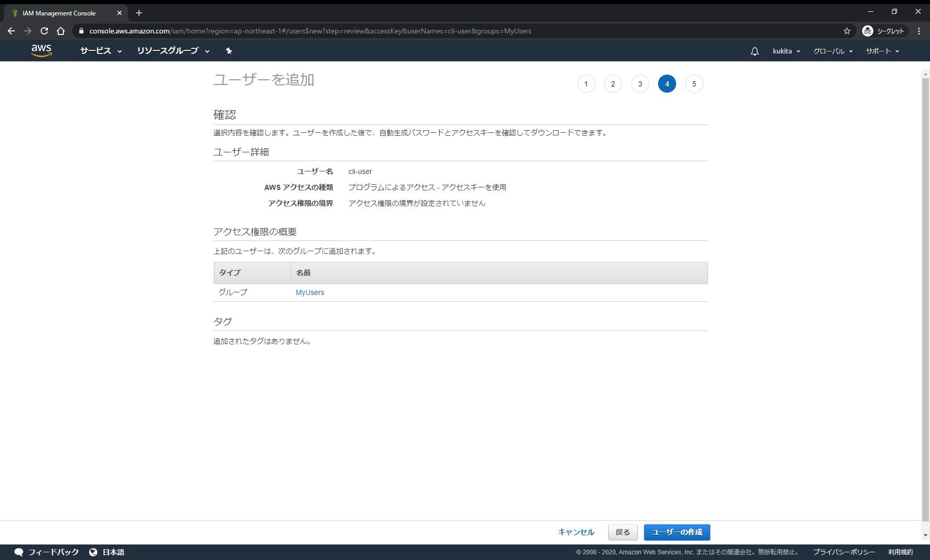Click the キャンセル link
The height and width of the screenshot is (560, 930).
(x=576, y=532)
